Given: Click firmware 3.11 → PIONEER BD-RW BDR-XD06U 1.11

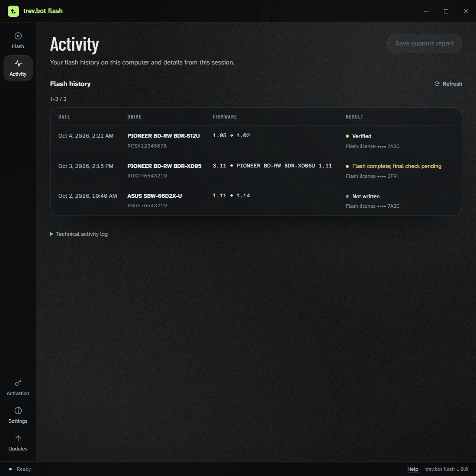Looking at the screenshot, I should pos(272,166).
